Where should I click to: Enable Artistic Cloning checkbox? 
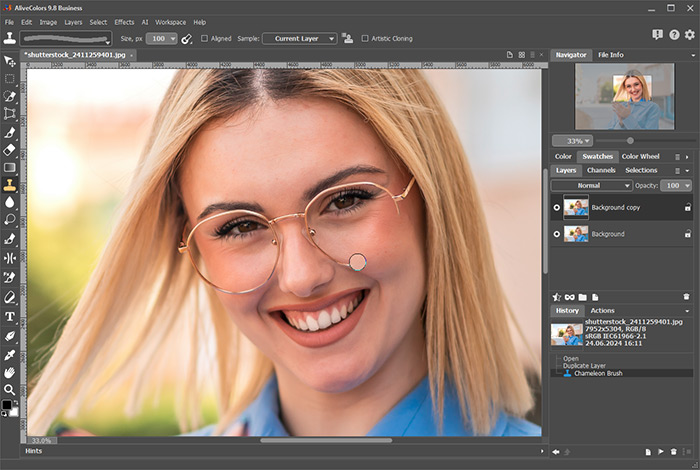pos(365,38)
